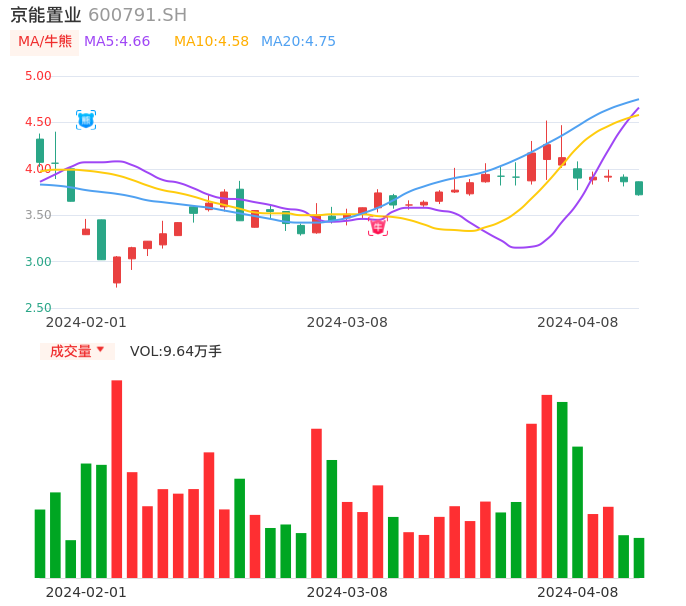Click the 2024-02-01 date label under volume chart

(x=86, y=592)
